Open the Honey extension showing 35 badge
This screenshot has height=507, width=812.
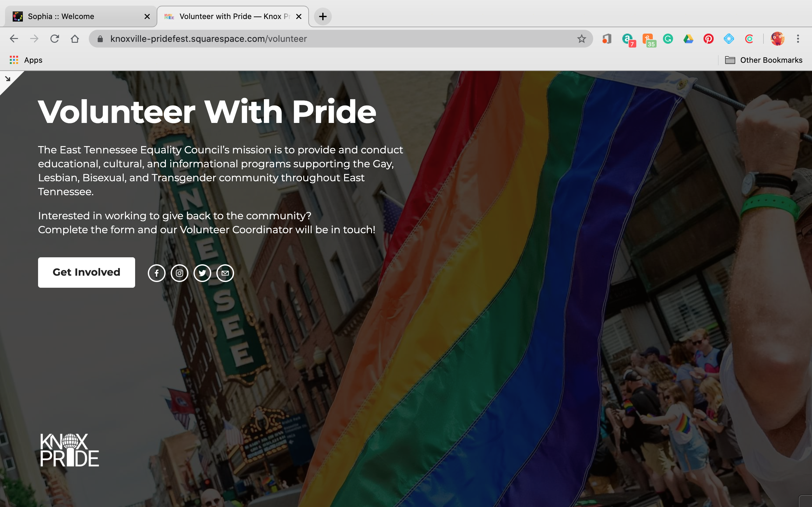tap(648, 39)
